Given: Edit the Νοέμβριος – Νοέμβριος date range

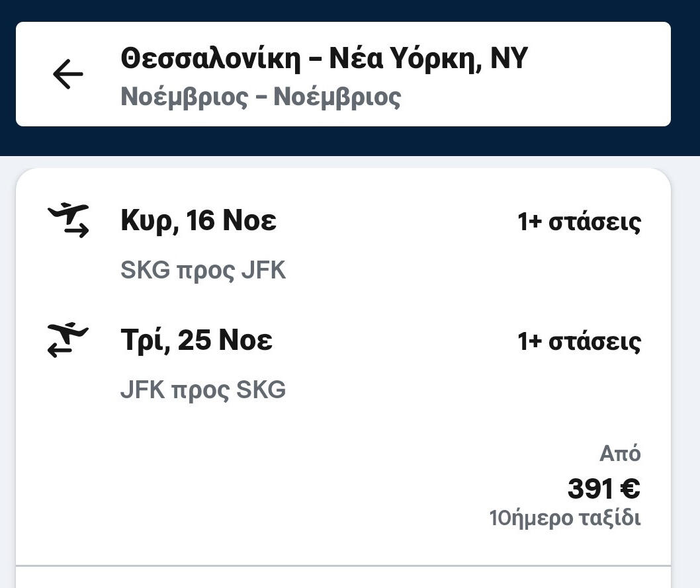Looking at the screenshot, I should tap(261, 97).
